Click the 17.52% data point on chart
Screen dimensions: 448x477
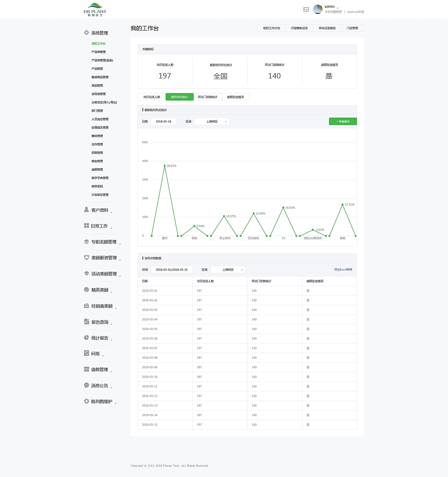click(342, 204)
